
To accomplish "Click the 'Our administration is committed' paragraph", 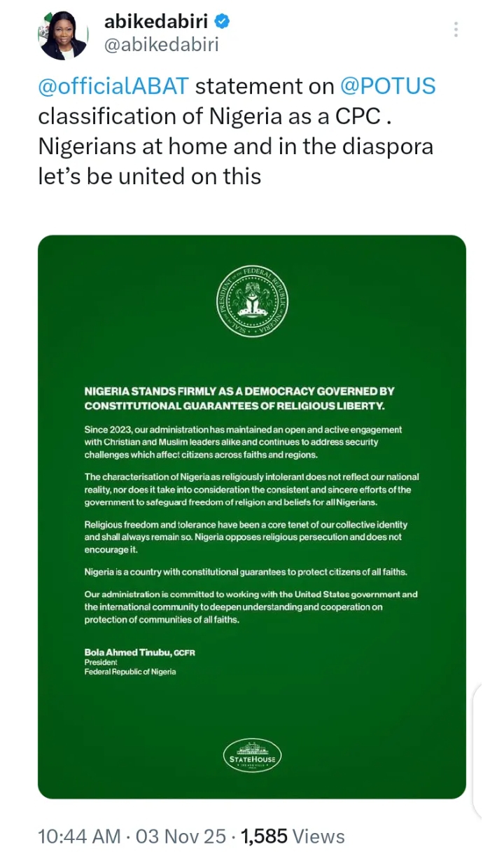I will [x=251, y=606].
